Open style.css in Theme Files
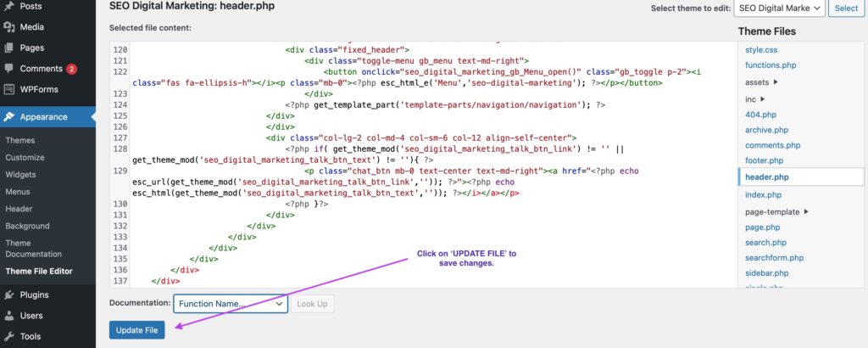Screen dimensions: 868x348 pos(761,50)
